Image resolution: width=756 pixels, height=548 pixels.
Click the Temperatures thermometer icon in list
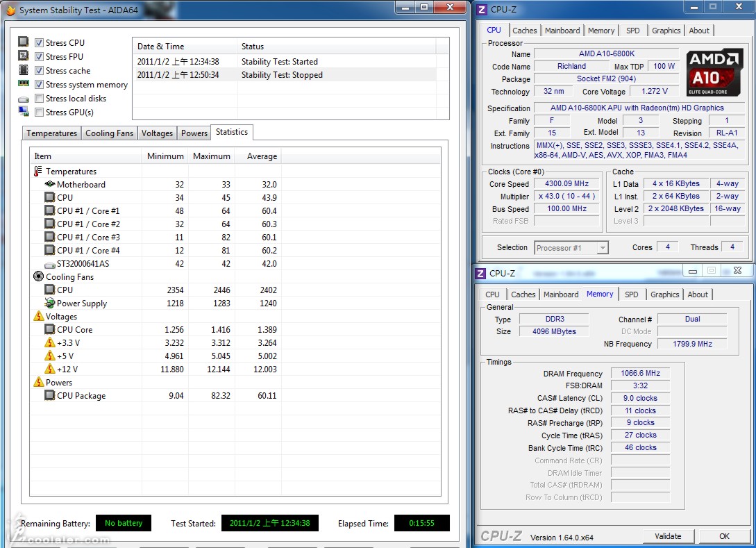tap(38, 172)
